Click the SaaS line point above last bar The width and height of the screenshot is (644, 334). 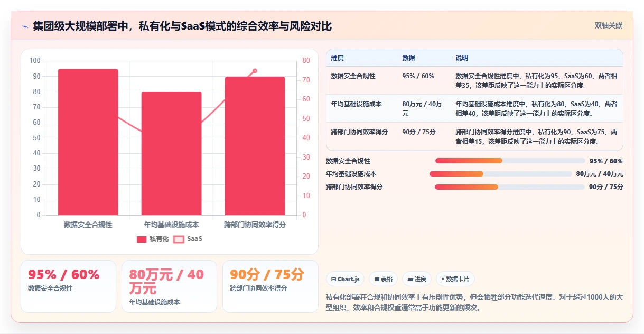pos(255,71)
